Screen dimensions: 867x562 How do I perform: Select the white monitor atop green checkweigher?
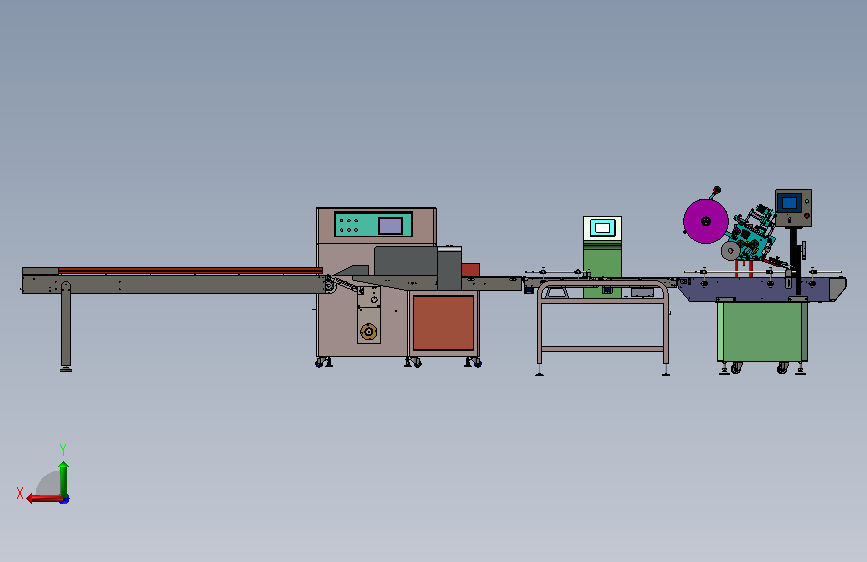[602, 228]
